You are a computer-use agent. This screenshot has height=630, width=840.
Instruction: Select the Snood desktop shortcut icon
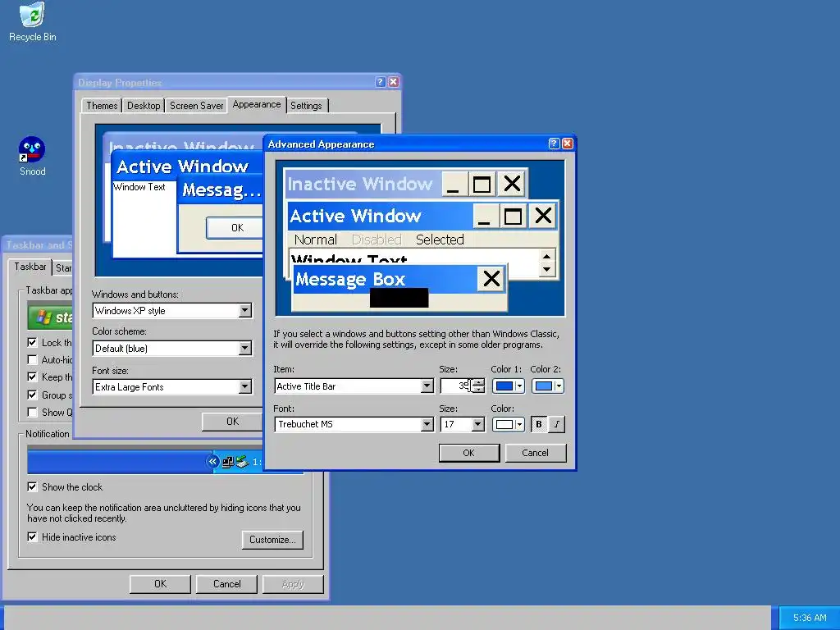[32, 157]
